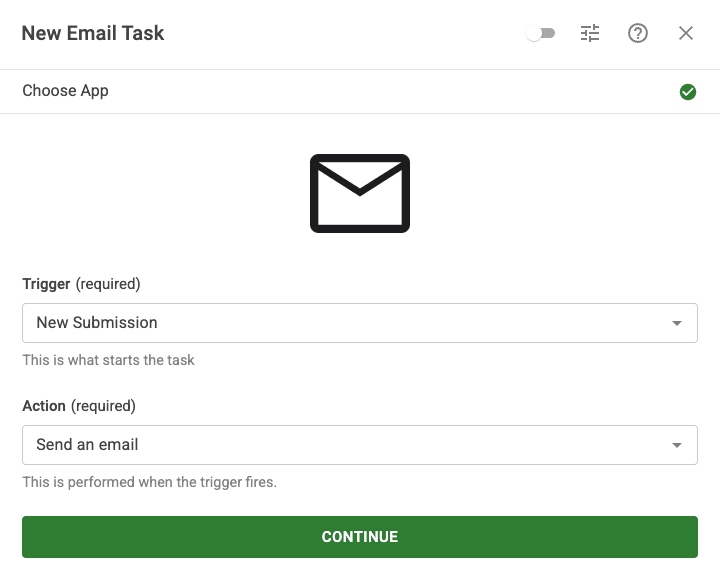The width and height of the screenshot is (720, 579).
Task: Click the envelope email app icon
Action: [360, 193]
